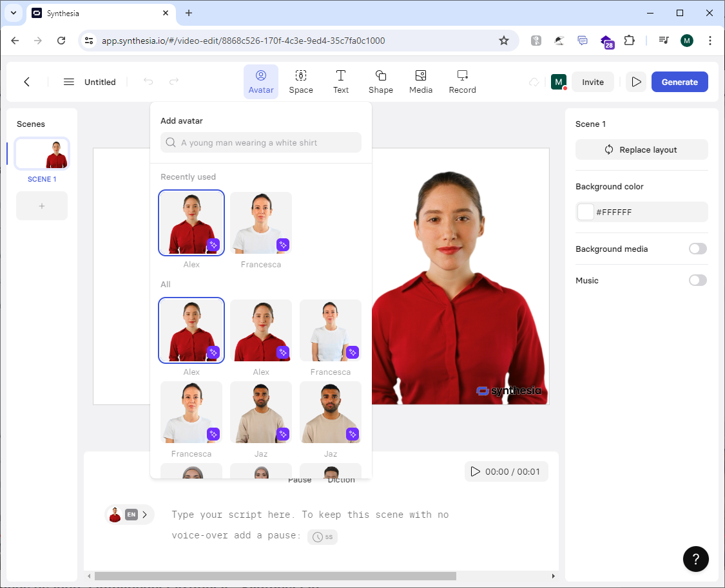The image size is (725, 588).
Task: Click the Replace layout button
Action: click(x=641, y=149)
